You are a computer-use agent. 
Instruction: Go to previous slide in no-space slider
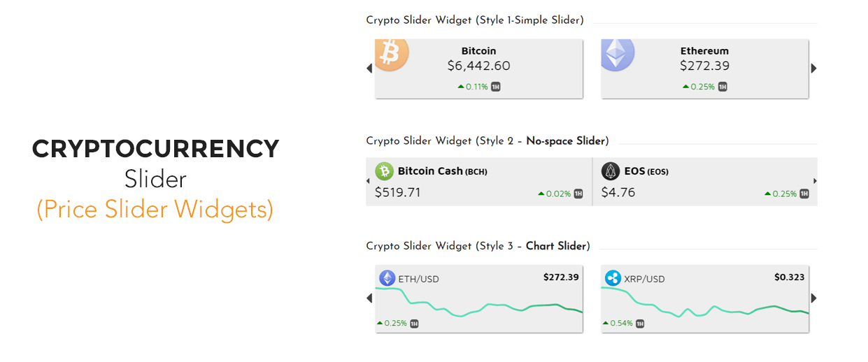[x=368, y=181]
